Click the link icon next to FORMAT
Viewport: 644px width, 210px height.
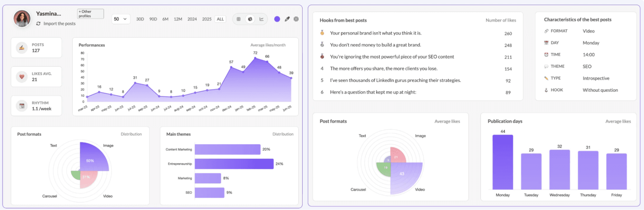click(546, 31)
